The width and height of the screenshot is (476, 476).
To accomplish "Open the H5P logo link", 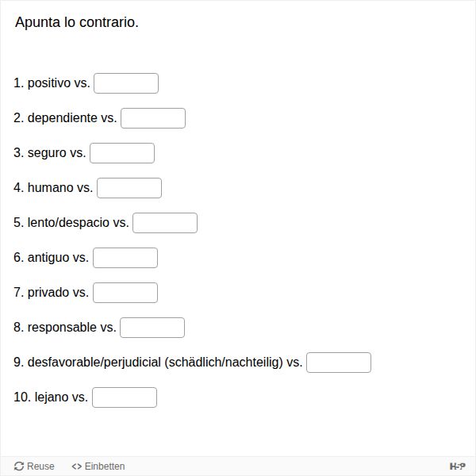I will [x=457, y=466].
